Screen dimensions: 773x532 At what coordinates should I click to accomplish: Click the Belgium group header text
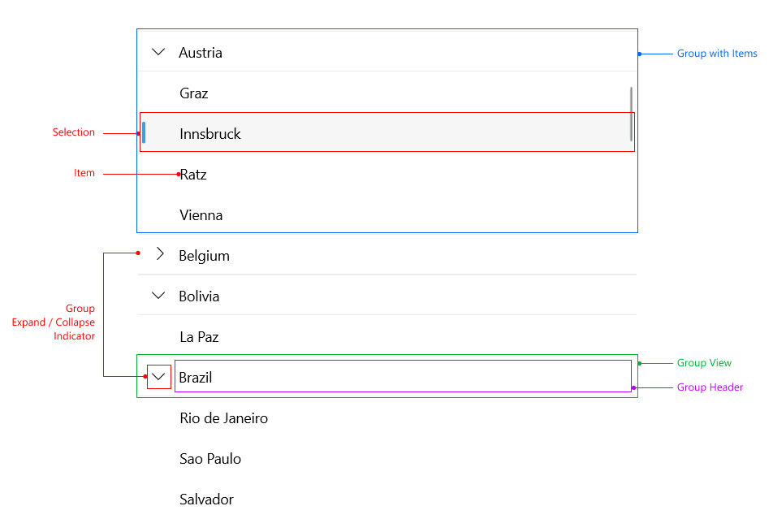(x=204, y=256)
